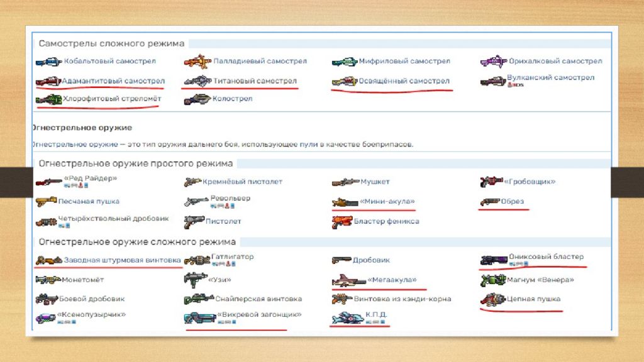Open the Палладиевый самострел link

click(260, 61)
